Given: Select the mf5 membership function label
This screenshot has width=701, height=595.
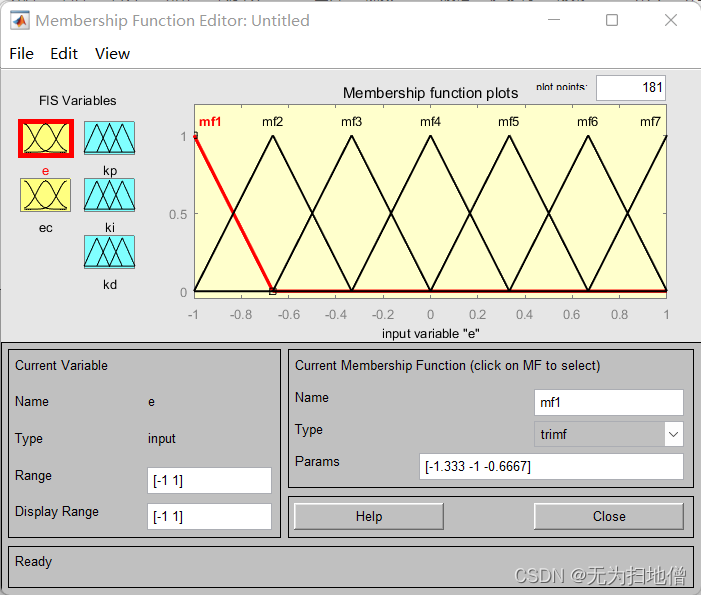Looking at the screenshot, I should tap(509, 122).
